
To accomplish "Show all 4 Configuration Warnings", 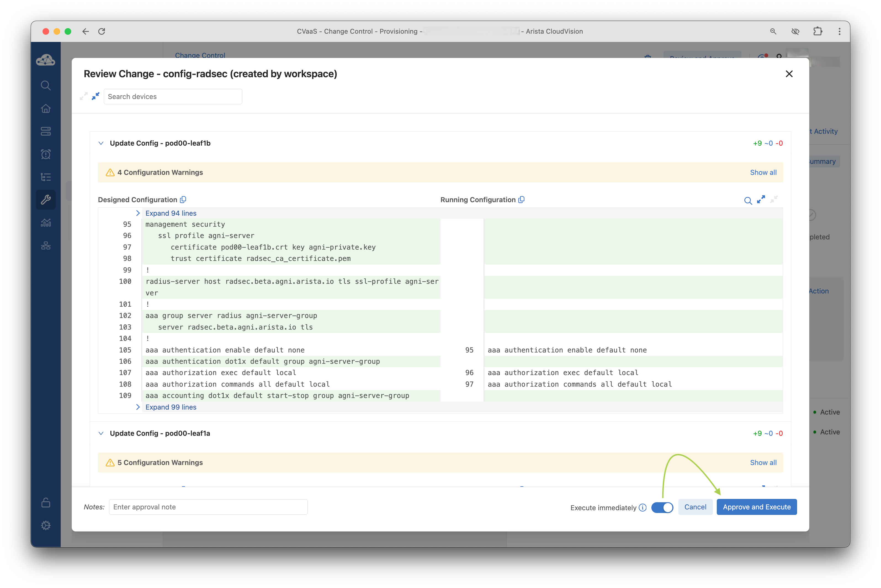I will [x=763, y=172].
